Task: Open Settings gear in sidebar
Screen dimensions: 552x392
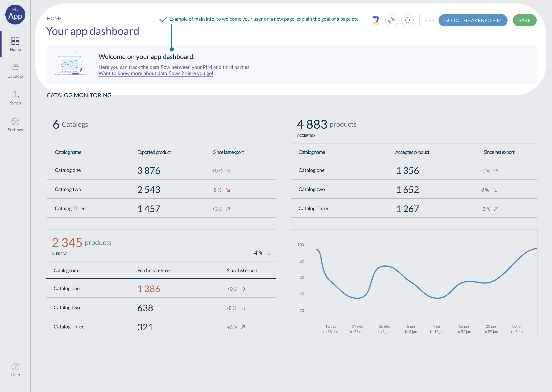Action: pos(15,124)
